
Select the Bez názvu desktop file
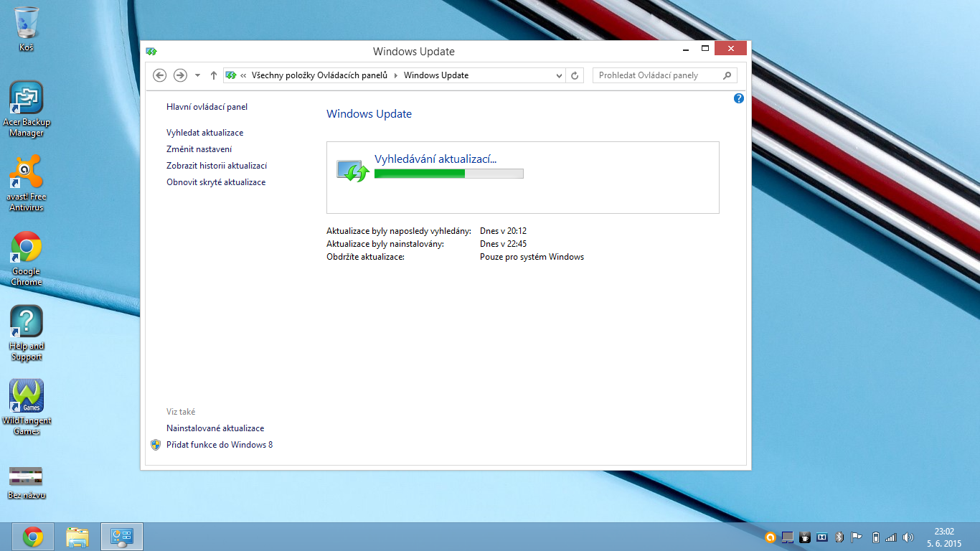tap(27, 482)
